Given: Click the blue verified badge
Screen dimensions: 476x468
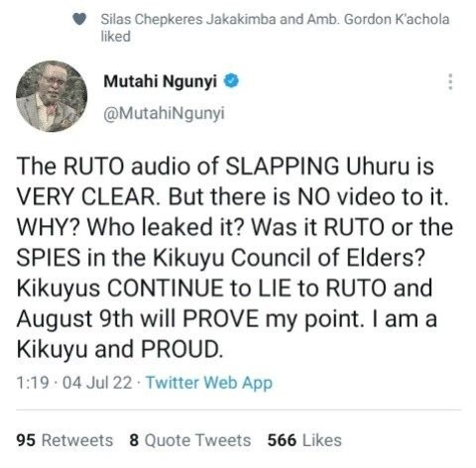Looking at the screenshot, I should (231, 81).
